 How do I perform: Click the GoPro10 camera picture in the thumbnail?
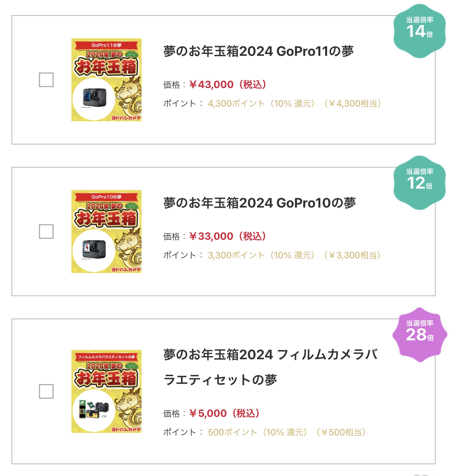[94, 249]
